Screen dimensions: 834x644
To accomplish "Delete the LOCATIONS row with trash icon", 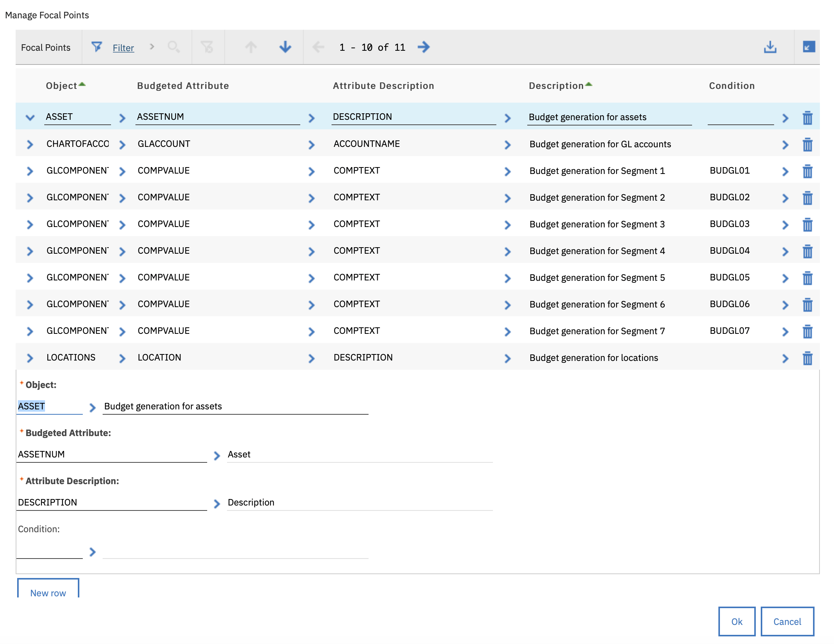I will (x=807, y=358).
